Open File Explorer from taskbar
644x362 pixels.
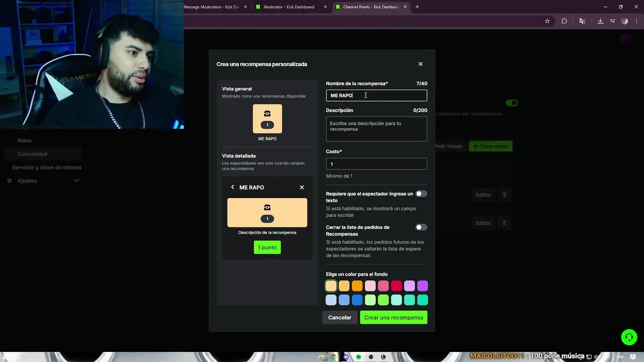tap(321, 357)
